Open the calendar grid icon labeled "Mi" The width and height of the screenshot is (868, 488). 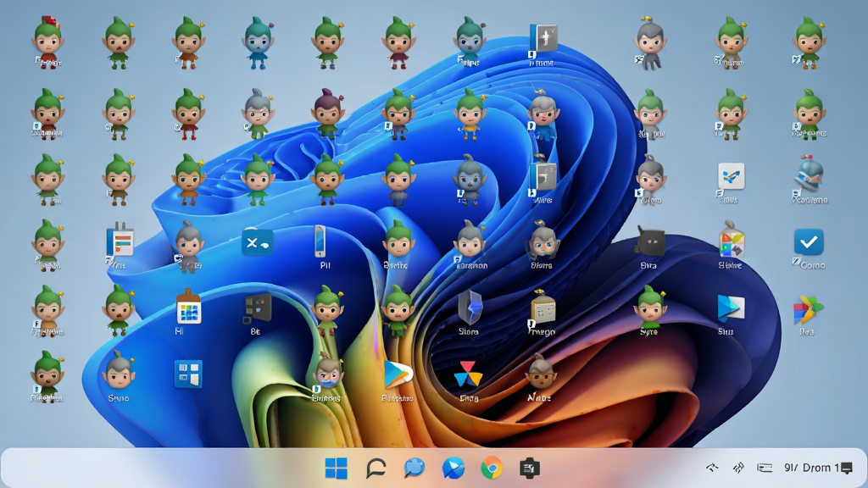coord(188,307)
